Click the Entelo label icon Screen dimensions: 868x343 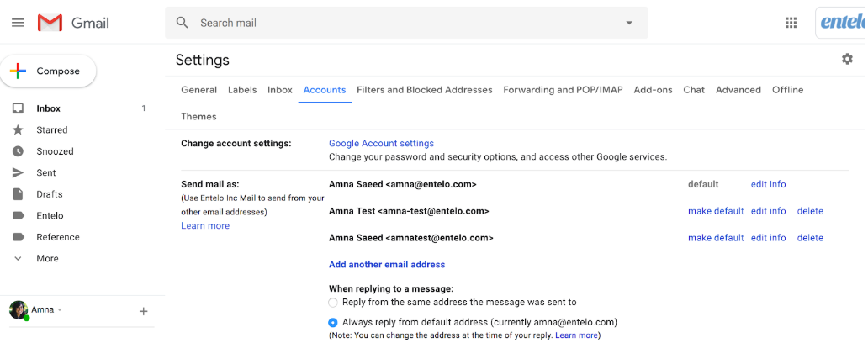pyautogui.click(x=19, y=216)
